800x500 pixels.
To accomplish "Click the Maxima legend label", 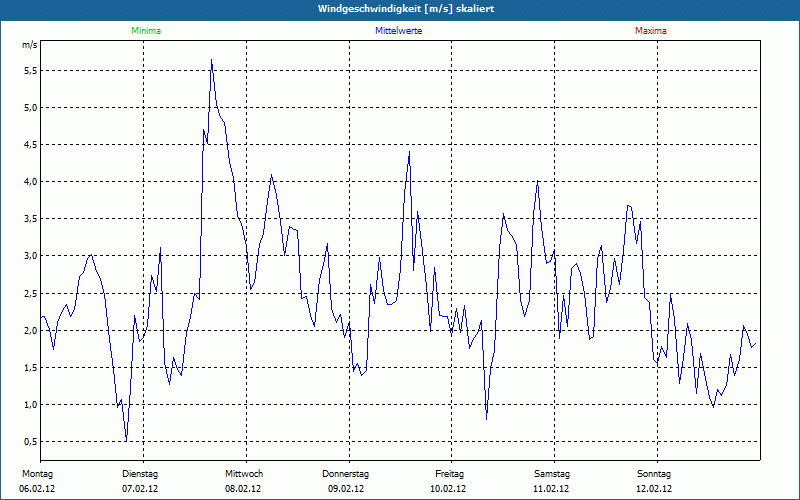I will tap(651, 31).
